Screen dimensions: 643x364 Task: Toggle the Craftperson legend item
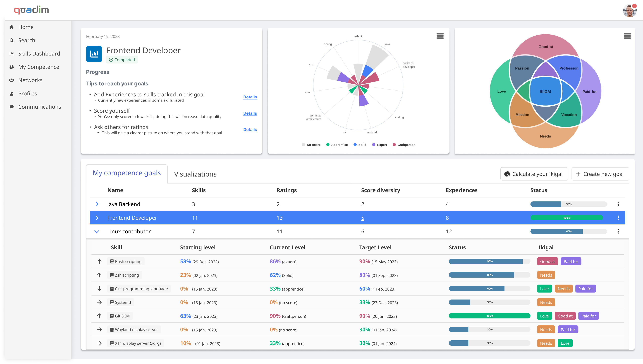[x=404, y=145]
